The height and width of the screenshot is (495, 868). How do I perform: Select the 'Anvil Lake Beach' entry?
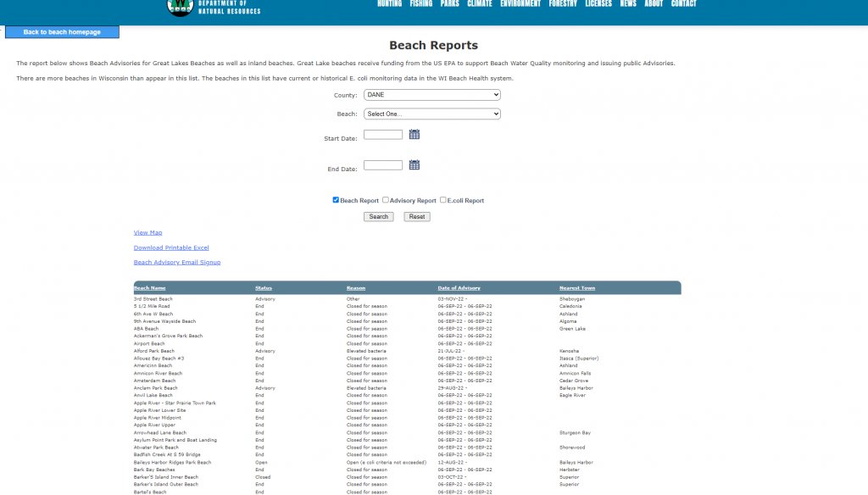click(x=153, y=395)
